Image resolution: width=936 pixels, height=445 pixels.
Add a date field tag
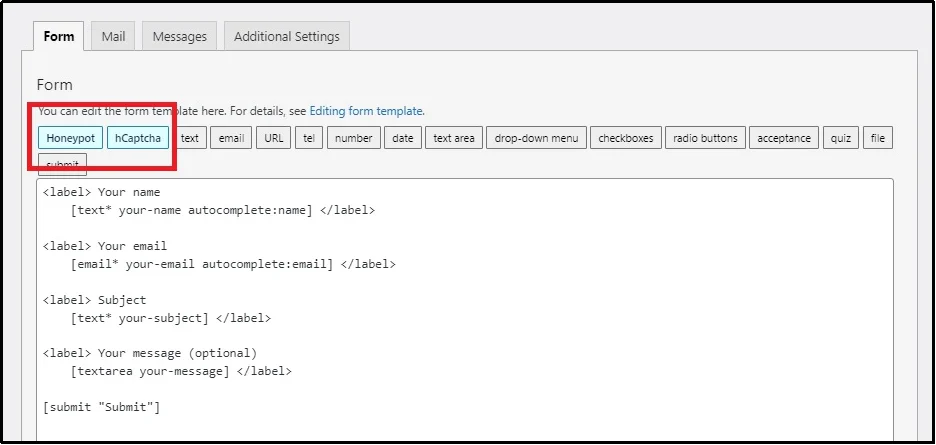[402, 138]
